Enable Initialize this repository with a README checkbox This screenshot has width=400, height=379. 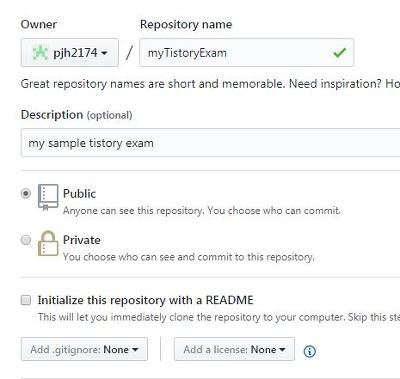pyautogui.click(x=26, y=300)
